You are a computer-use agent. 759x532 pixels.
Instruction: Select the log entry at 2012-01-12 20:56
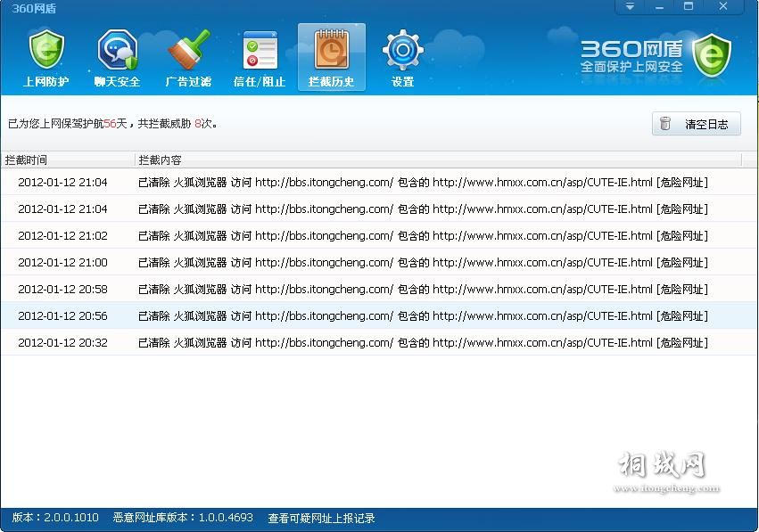[379, 315]
